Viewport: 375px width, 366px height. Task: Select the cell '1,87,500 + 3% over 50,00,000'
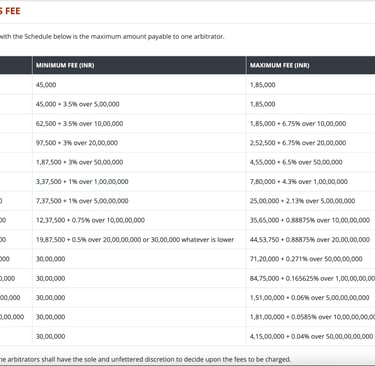(x=139, y=162)
